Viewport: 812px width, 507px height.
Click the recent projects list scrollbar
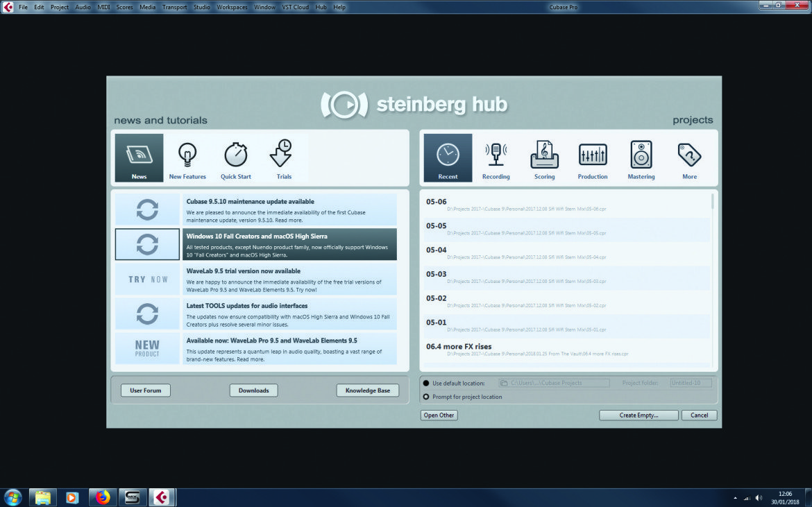713,200
